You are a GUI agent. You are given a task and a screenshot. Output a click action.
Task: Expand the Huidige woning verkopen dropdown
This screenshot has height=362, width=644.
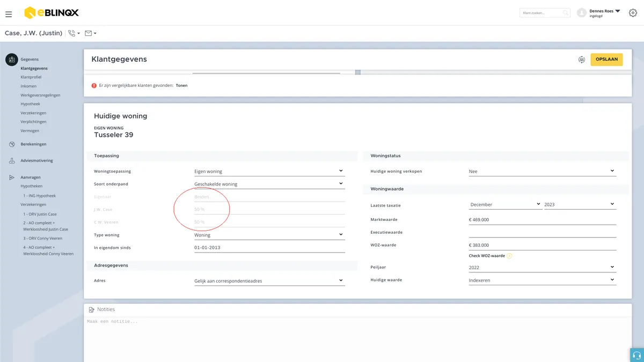click(542, 171)
